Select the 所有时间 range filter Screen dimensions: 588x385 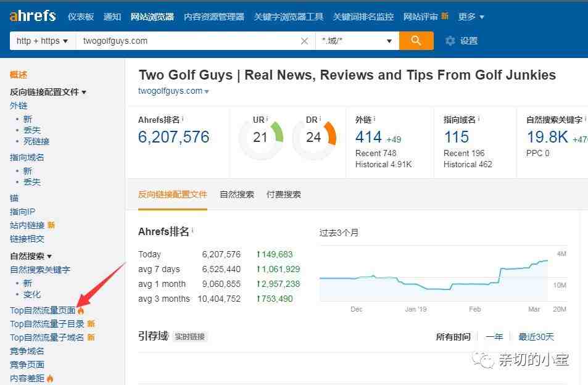coord(453,337)
